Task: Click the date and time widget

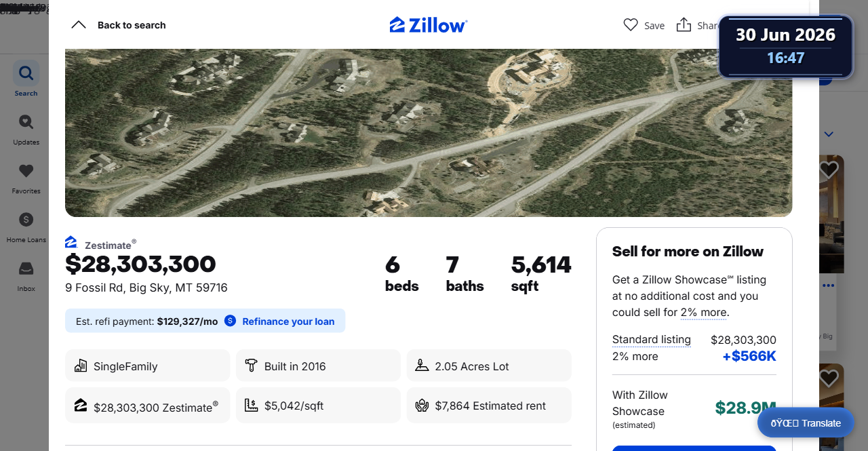Action: coord(785,46)
